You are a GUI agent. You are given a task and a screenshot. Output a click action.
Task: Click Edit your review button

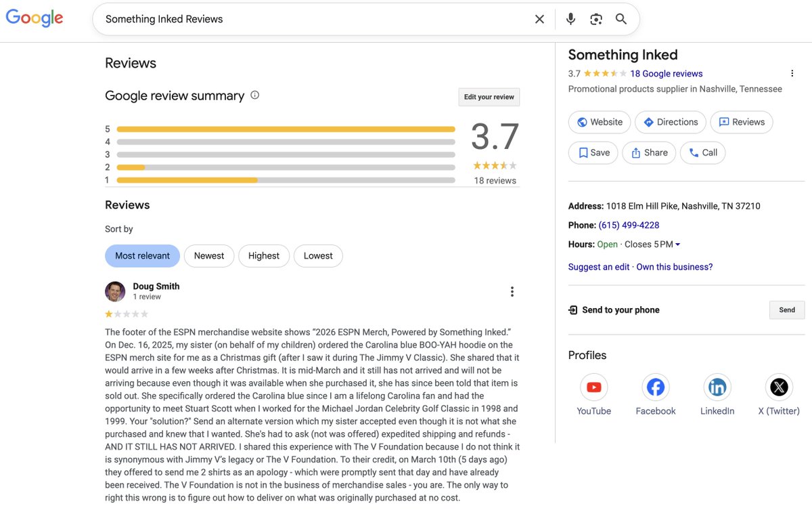coord(489,97)
